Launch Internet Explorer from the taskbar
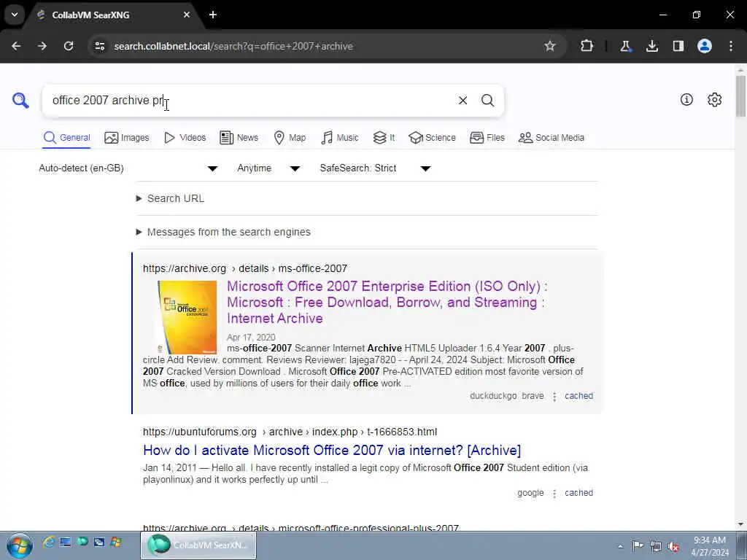Viewport: 747px width, 560px height. (x=49, y=542)
